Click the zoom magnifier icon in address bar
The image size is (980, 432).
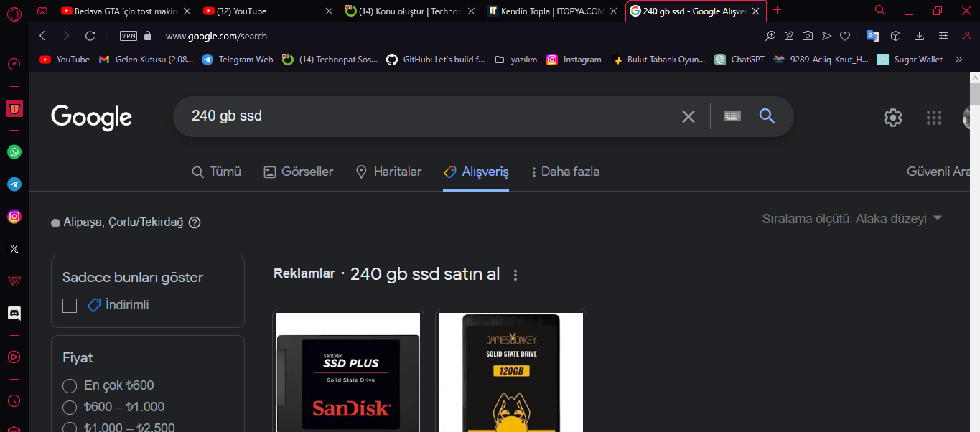770,36
